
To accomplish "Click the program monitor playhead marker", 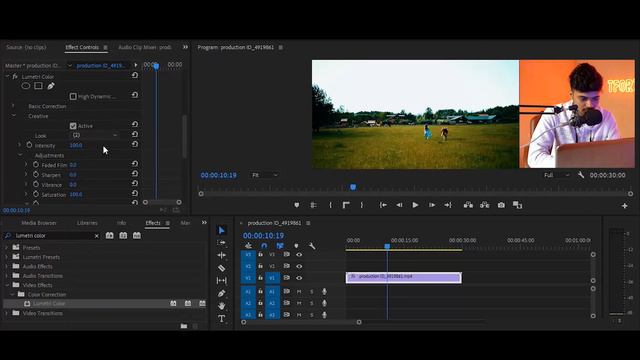I will (x=353, y=187).
